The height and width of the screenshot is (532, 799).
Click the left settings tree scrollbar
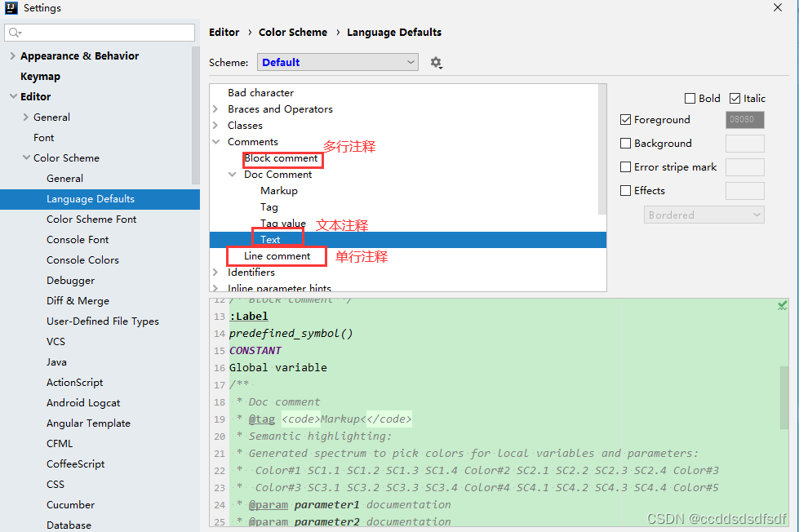196,115
